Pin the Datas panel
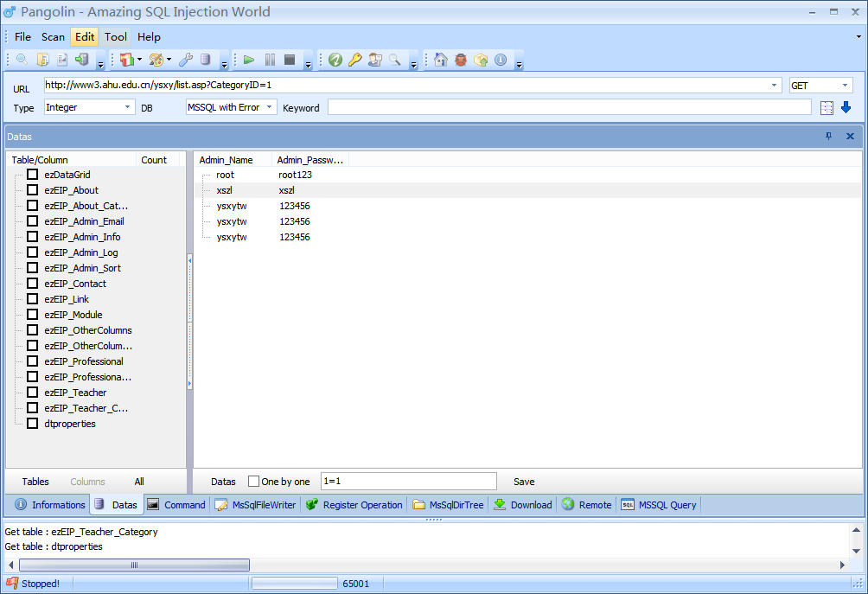 829,137
